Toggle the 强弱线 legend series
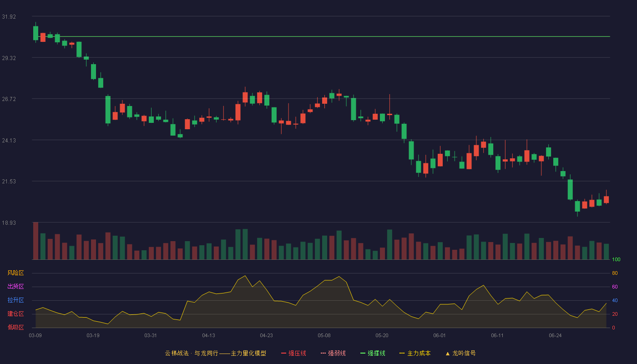Image resolution: width=637 pixels, height=364 pixels. [333, 353]
